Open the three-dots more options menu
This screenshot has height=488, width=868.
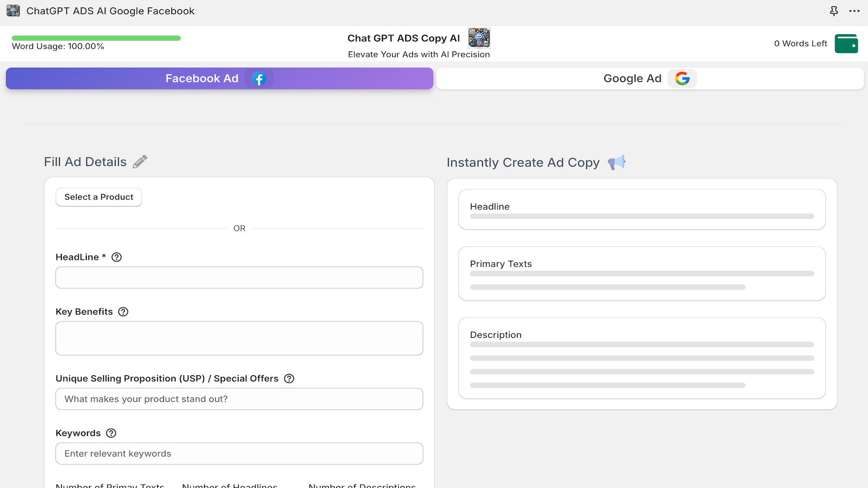[x=854, y=11]
